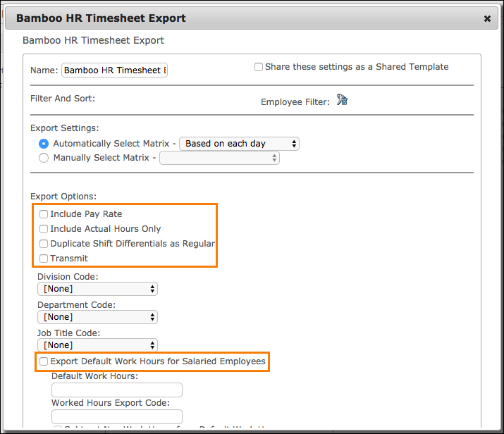Expand the Job Title Code dropdown
This screenshot has height=434, width=504.
pos(97,345)
